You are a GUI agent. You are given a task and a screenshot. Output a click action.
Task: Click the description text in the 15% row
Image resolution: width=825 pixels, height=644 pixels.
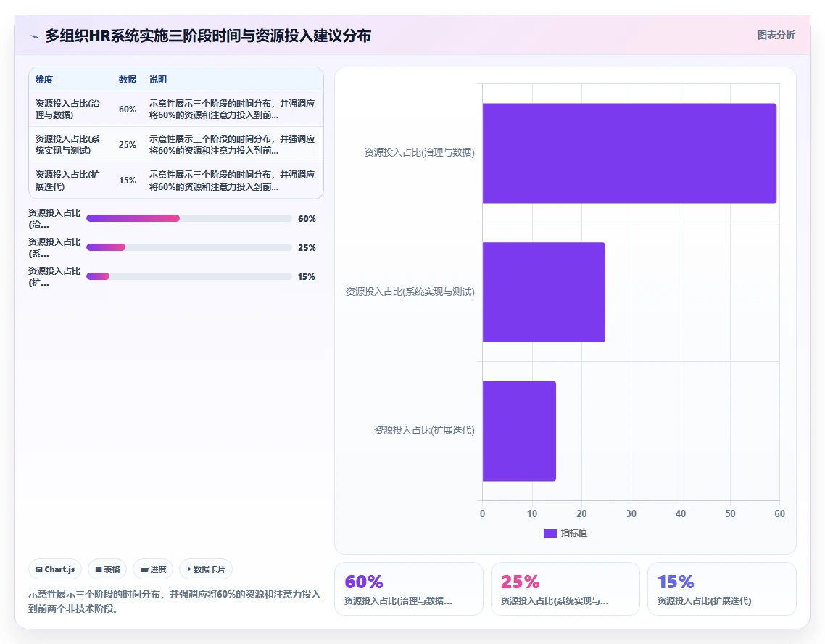click(232, 181)
